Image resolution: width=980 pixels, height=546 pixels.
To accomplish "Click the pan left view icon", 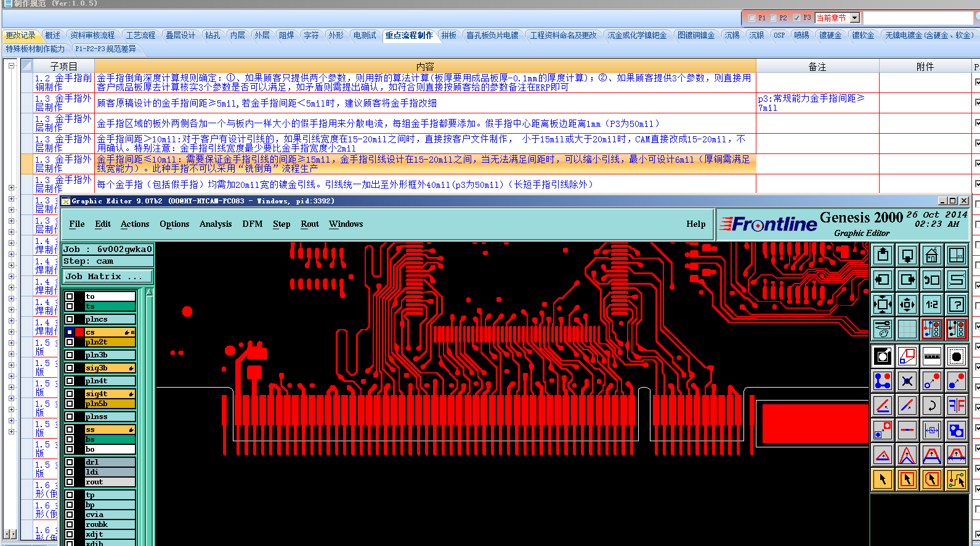I will point(883,280).
